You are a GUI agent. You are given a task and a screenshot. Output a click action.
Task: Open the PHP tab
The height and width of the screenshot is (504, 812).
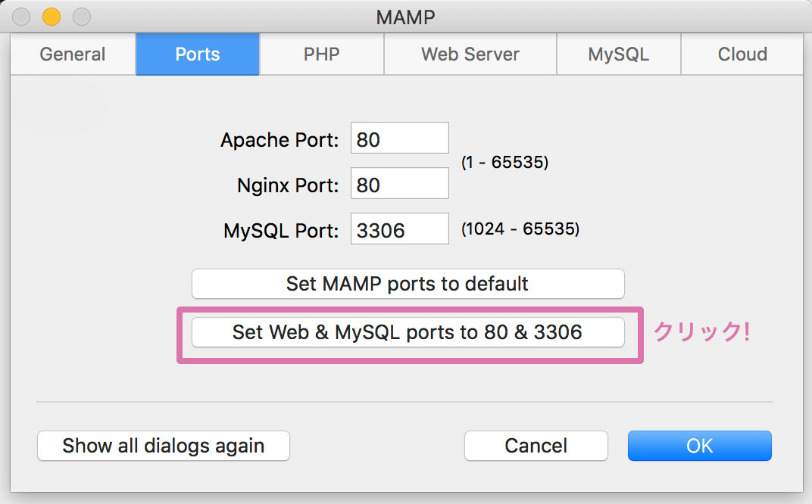click(x=322, y=54)
